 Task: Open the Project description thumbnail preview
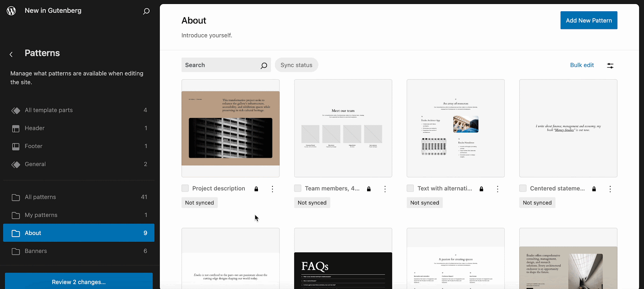coord(231,128)
